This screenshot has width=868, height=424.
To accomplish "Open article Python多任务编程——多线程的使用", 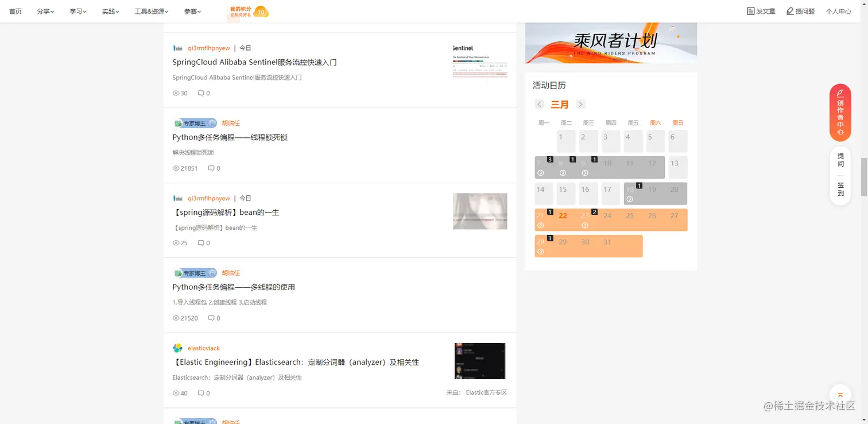I will click(x=234, y=287).
